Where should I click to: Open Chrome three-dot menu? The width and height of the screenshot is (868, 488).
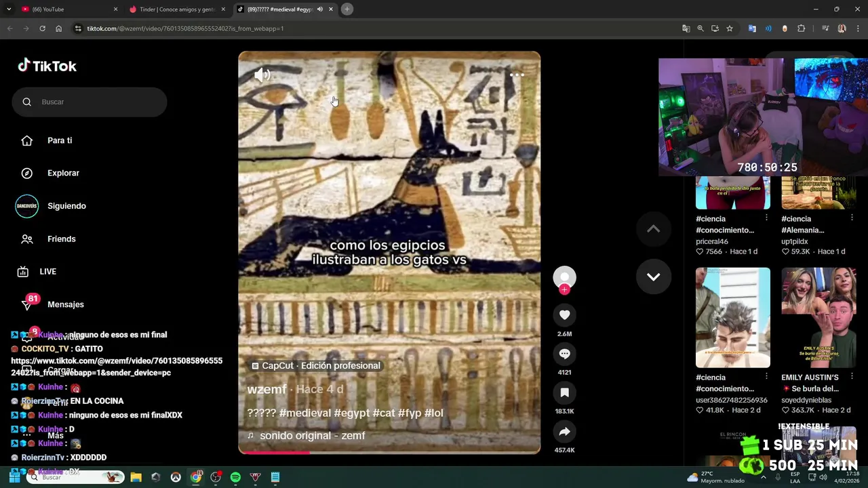pyautogui.click(x=858, y=28)
